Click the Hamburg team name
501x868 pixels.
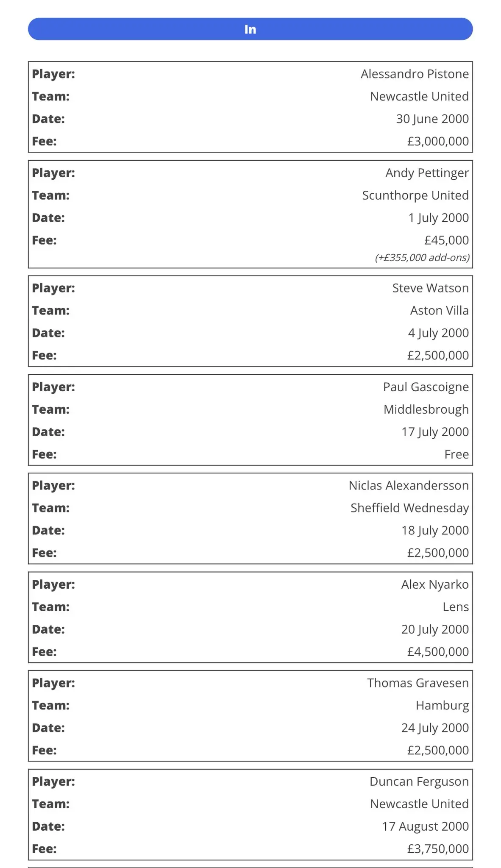tap(442, 705)
